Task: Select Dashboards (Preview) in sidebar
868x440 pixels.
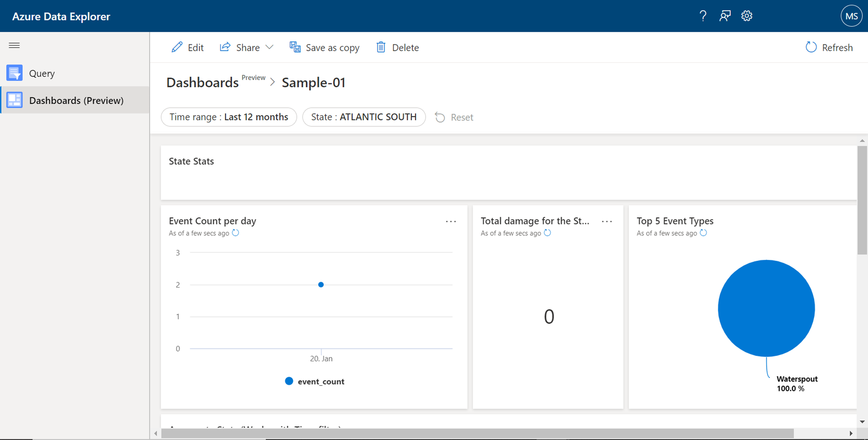Action: tap(76, 100)
